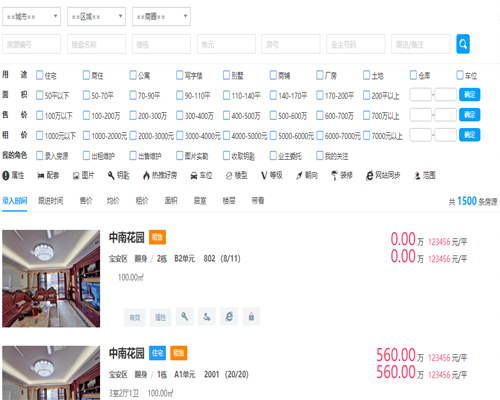Select the 车位 car filter icon
This screenshot has height=400, width=500.
point(194,176)
